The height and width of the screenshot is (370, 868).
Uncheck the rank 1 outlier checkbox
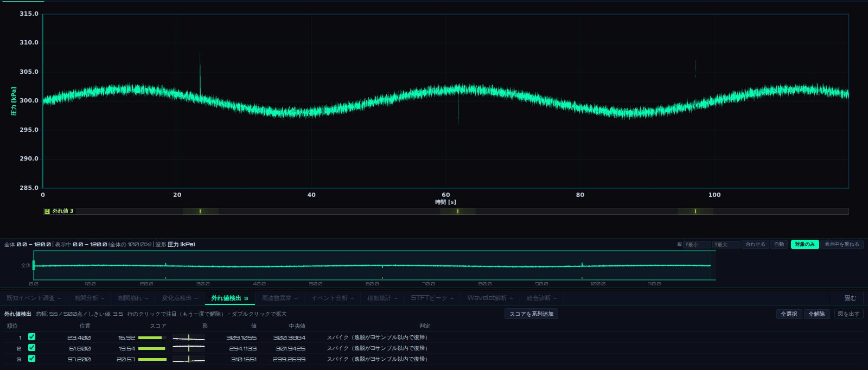click(x=31, y=337)
